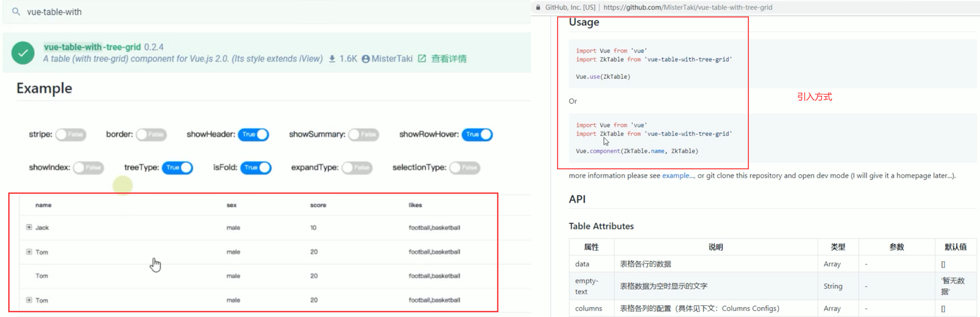Open the example... link on GitHub page
Image resolution: width=980 pixels, height=317 pixels.
pos(678,176)
